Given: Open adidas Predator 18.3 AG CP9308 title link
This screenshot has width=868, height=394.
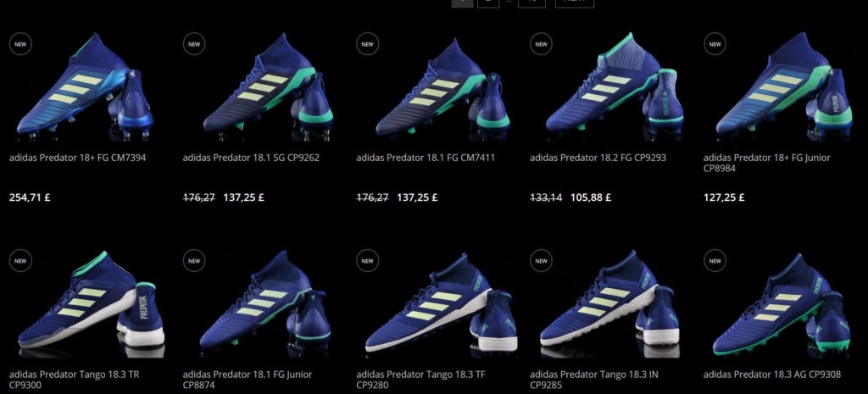Looking at the screenshot, I should coord(771,375).
